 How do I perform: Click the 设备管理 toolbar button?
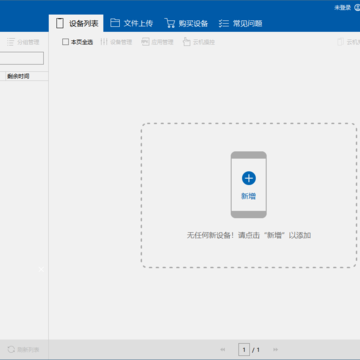click(116, 42)
